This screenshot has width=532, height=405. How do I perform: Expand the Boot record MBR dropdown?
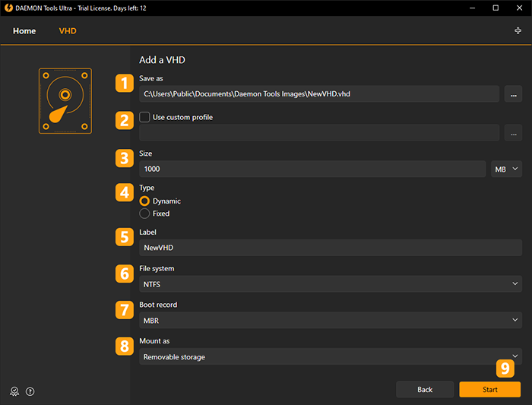(331, 320)
